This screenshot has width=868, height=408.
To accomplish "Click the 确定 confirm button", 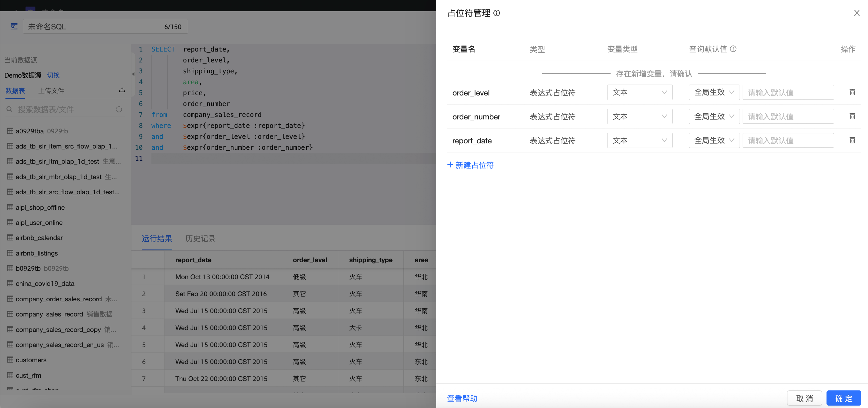I will click(x=844, y=398).
